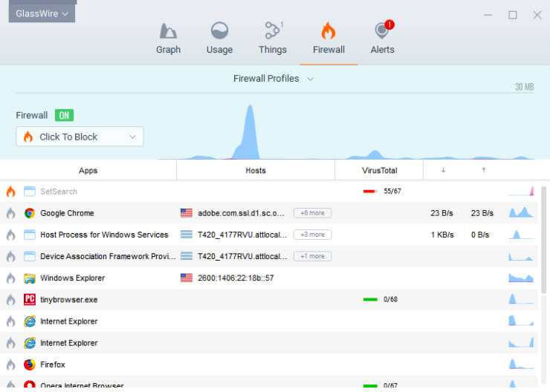Viewport: 550px width, 392px height.
Task: Click the 2600:1406:22:18b::57 host entry
Action: click(x=236, y=278)
